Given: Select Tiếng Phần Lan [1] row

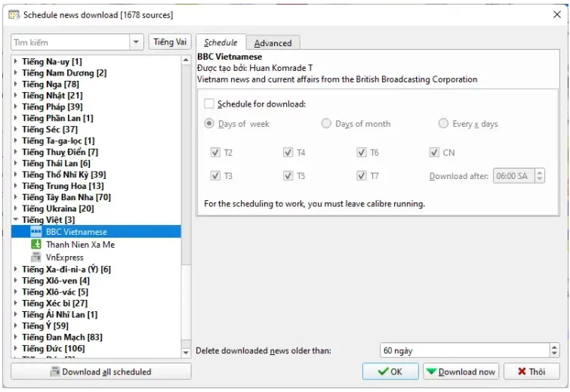Looking at the screenshot, I should (x=96, y=118).
